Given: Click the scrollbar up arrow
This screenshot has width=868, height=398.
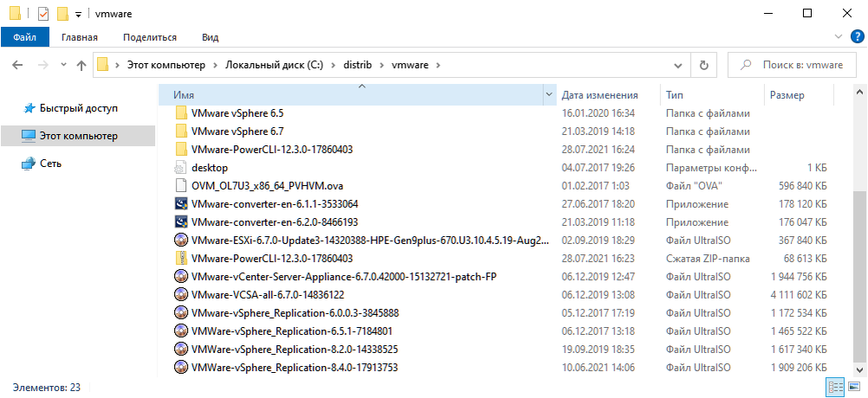Looking at the screenshot, I should tap(859, 93).
